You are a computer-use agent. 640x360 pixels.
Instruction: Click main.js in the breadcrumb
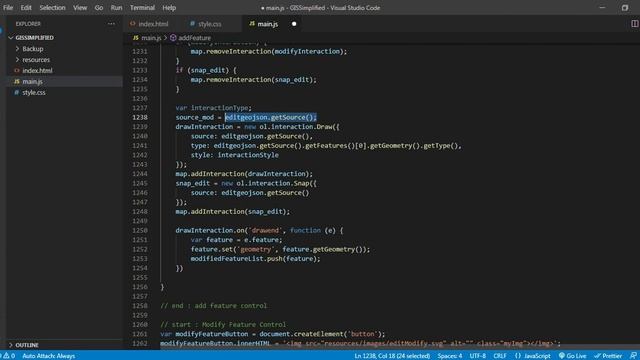[151, 38]
